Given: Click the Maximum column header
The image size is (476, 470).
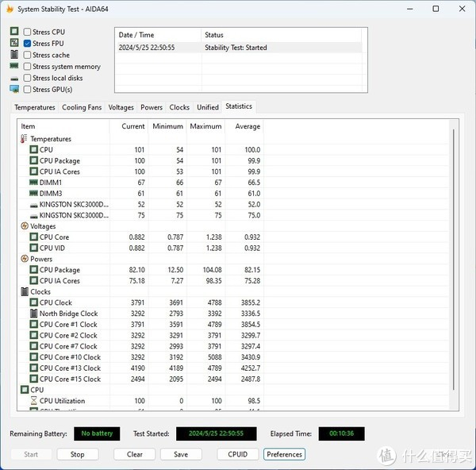Looking at the screenshot, I should (205, 126).
